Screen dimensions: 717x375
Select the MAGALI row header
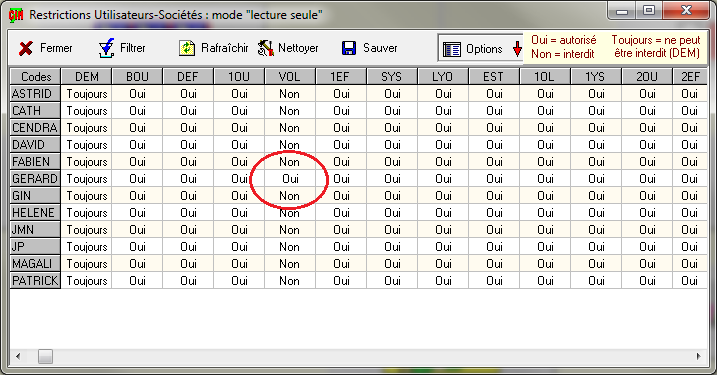point(35,263)
